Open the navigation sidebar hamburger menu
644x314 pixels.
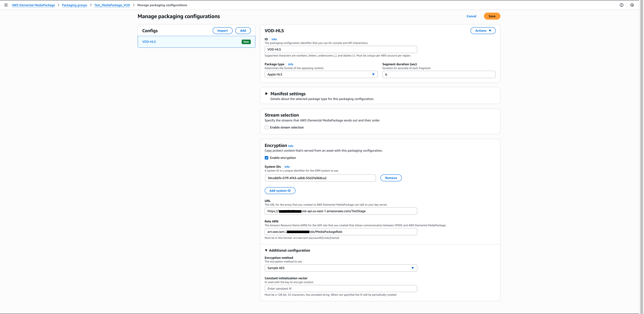(x=6, y=5)
